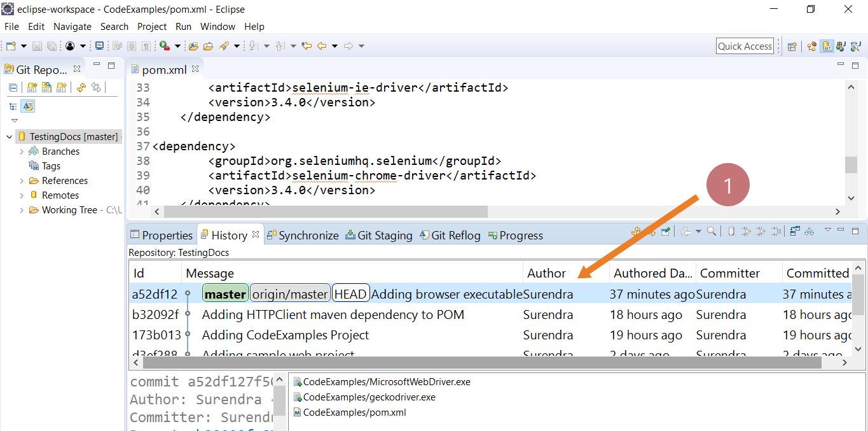The width and height of the screenshot is (868, 431).
Task: Open CodeExamples/pom.xml from commit file list
Action: coord(354,412)
